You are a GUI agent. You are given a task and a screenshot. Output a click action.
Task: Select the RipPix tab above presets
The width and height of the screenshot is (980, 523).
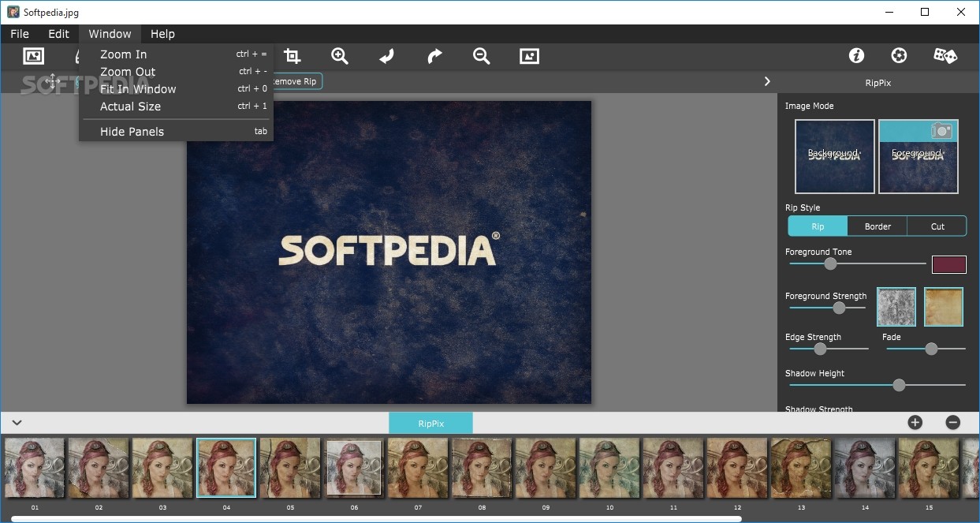(x=430, y=424)
